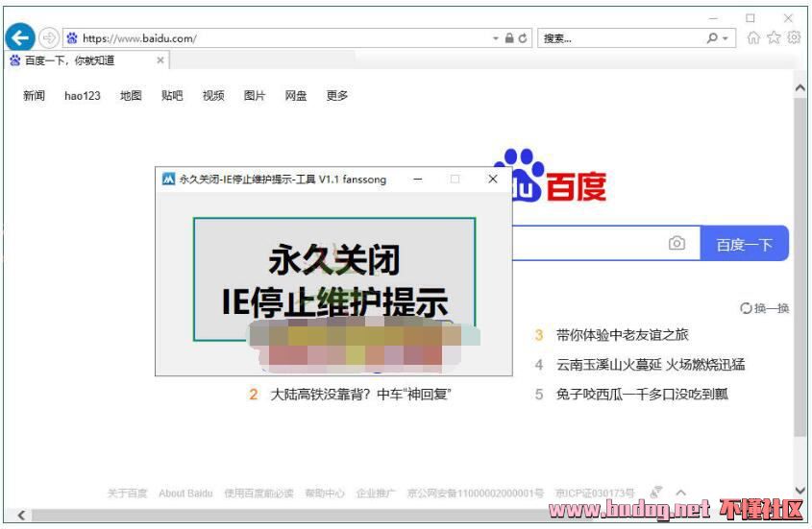Open hot topic 带你体验中老友谊之旅
Screen dimensions: 812x529
coord(622,335)
